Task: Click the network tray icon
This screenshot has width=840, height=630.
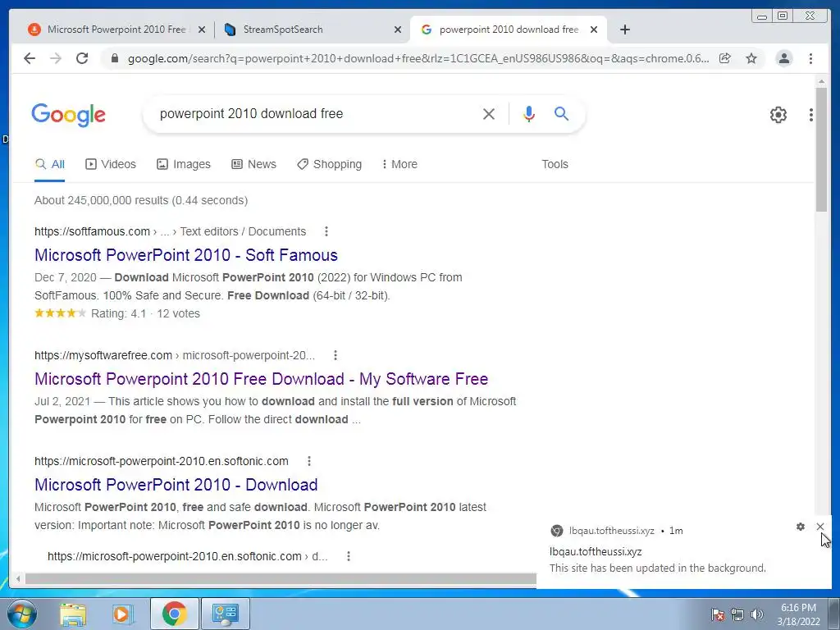Action: pos(737,614)
